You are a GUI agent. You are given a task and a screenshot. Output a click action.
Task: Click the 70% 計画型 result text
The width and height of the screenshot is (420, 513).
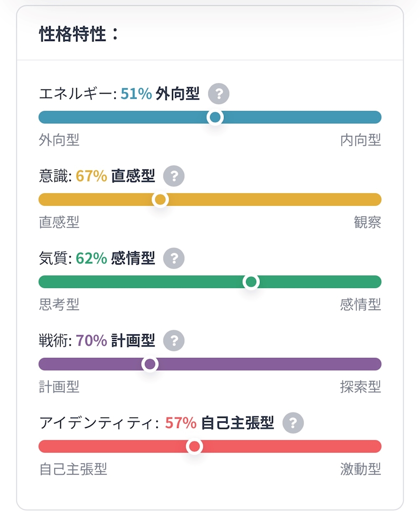click(x=115, y=341)
